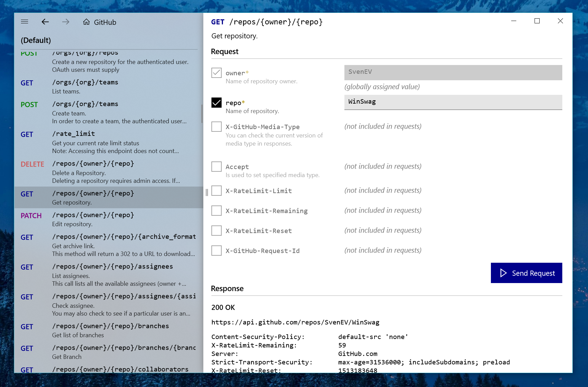
Task: Enable the X-GitHub-Media-Type header checkbox
Action: click(217, 127)
